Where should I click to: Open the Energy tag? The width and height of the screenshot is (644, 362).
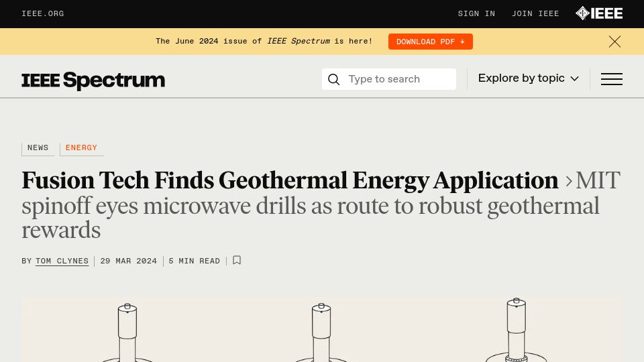coord(81,147)
